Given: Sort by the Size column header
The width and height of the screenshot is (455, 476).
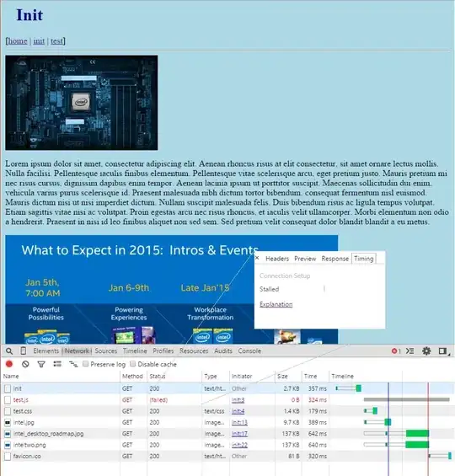Looking at the screenshot, I should pos(288,376).
